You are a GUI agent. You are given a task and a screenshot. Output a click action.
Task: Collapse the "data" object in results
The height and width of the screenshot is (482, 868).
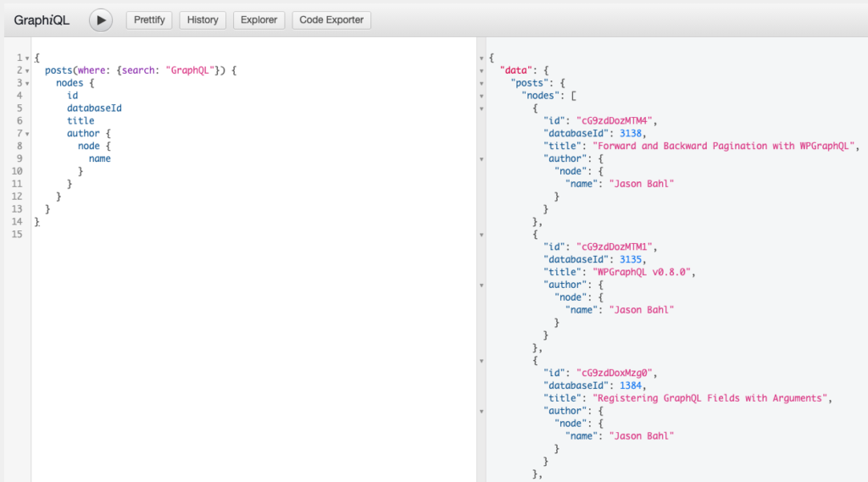481,70
